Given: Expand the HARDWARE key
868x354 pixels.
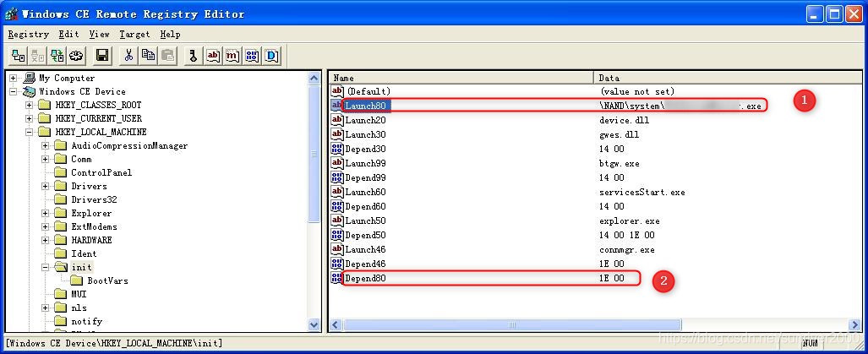Looking at the screenshot, I should coord(46,240).
